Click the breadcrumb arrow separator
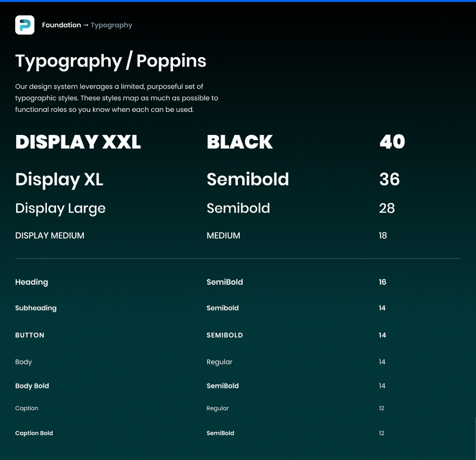The height and width of the screenshot is (460, 476). pos(86,25)
